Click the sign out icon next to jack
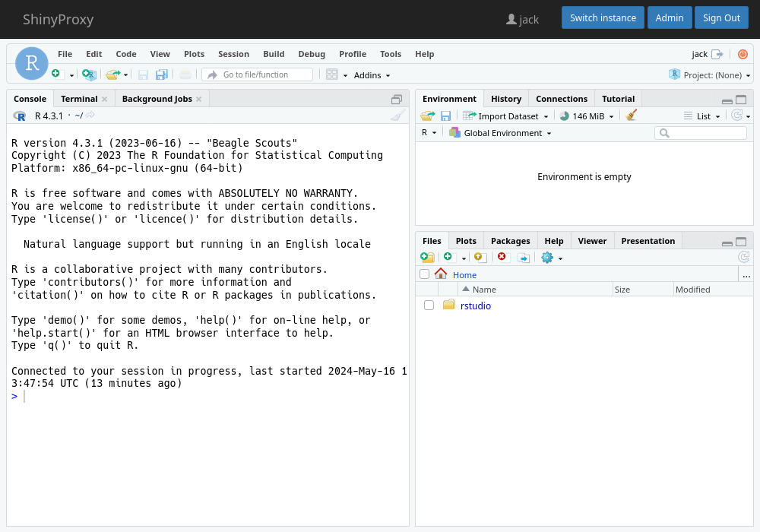This screenshot has width=760, height=532. [717, 54]
